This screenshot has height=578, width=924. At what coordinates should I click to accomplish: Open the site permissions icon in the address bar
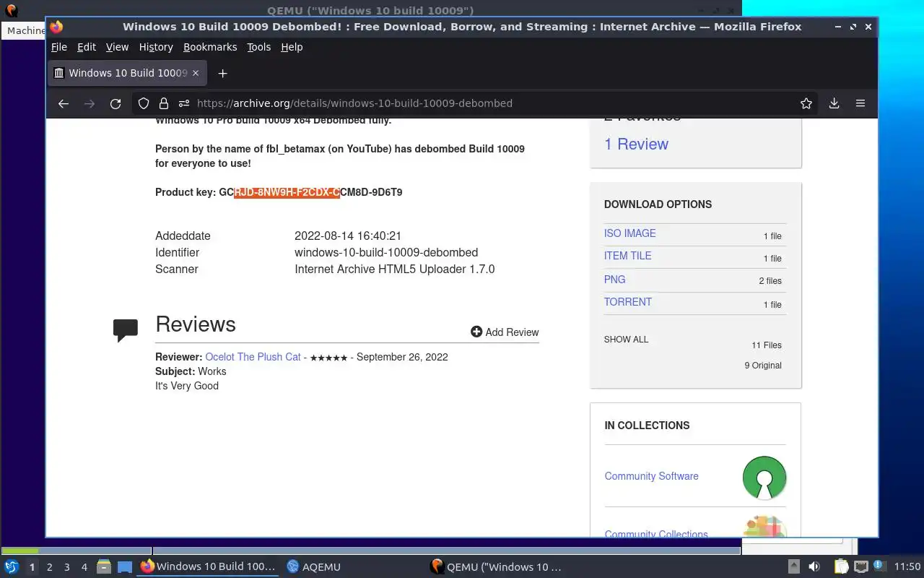click(184, 103)
